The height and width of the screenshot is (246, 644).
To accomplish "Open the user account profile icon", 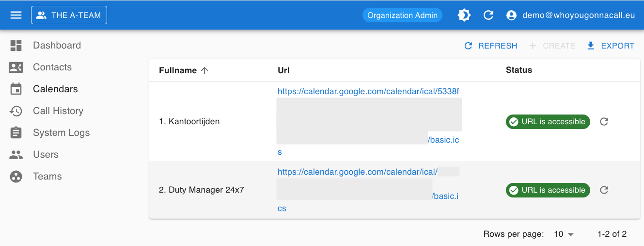I will click(x=511, y=15).
